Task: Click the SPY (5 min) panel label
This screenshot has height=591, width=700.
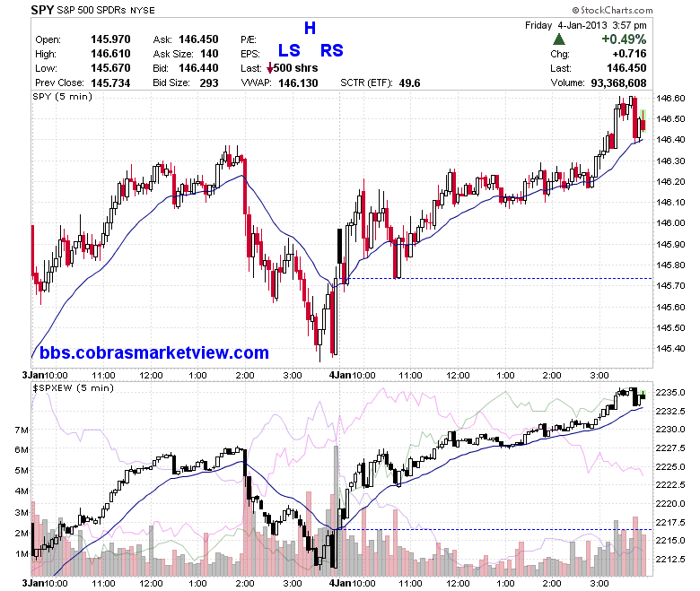Action: pyautogui.click(x=62, y=96)
